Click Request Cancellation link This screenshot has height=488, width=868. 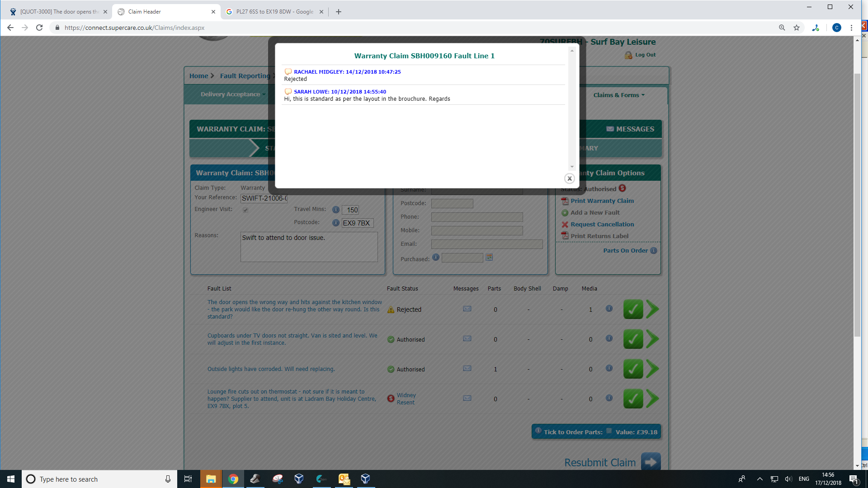tap(602, 225)
